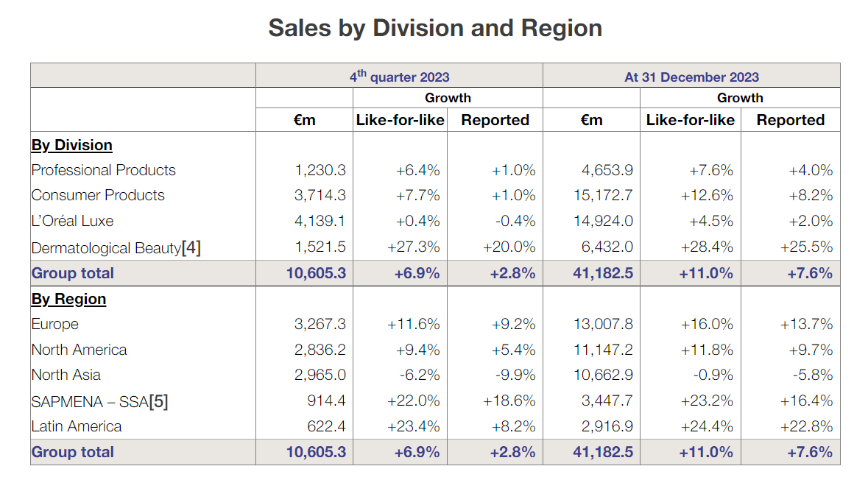Click the 'SAPMENA – SSA' row label
Screen dimensions: 868x480
(x=90, y=401)
